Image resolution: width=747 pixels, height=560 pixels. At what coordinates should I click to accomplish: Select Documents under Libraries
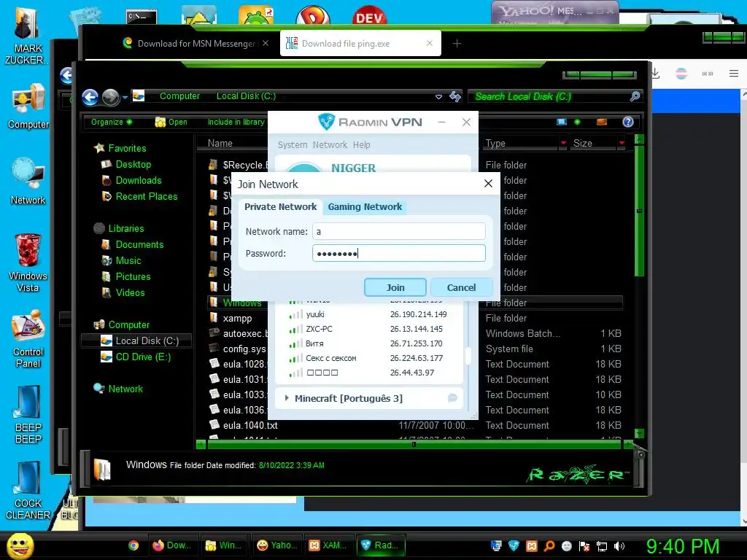pyautogui.click(x=139, y=244)
